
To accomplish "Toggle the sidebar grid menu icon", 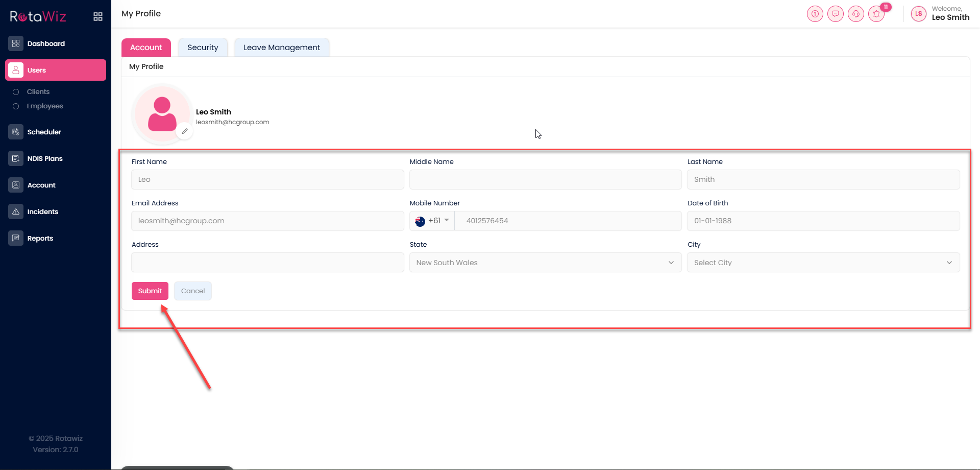I will (x=98, y=17).
